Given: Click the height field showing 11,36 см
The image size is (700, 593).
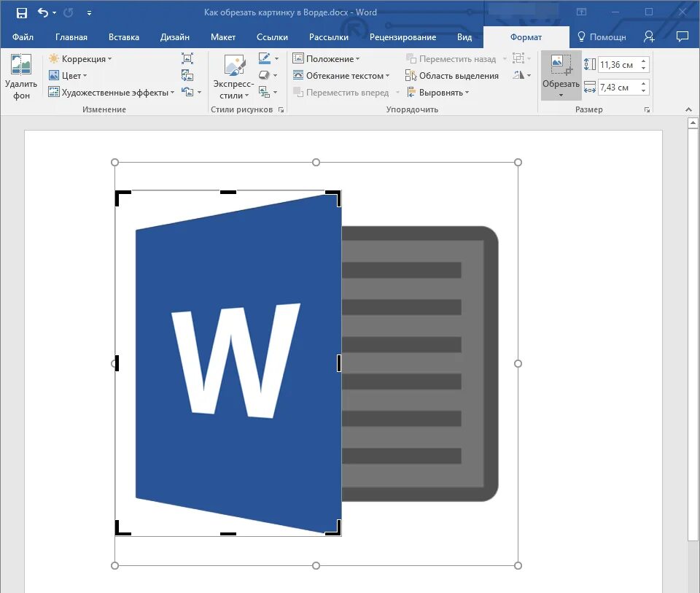Looking at the screenshot, I should (618, 65).
